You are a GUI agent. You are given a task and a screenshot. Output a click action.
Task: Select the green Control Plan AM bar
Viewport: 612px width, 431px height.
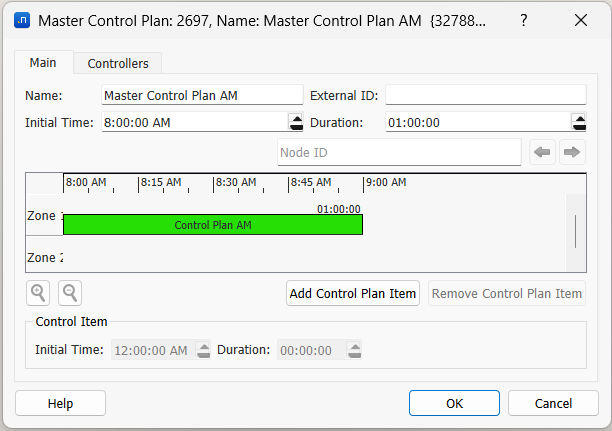[x=212, y=225]
